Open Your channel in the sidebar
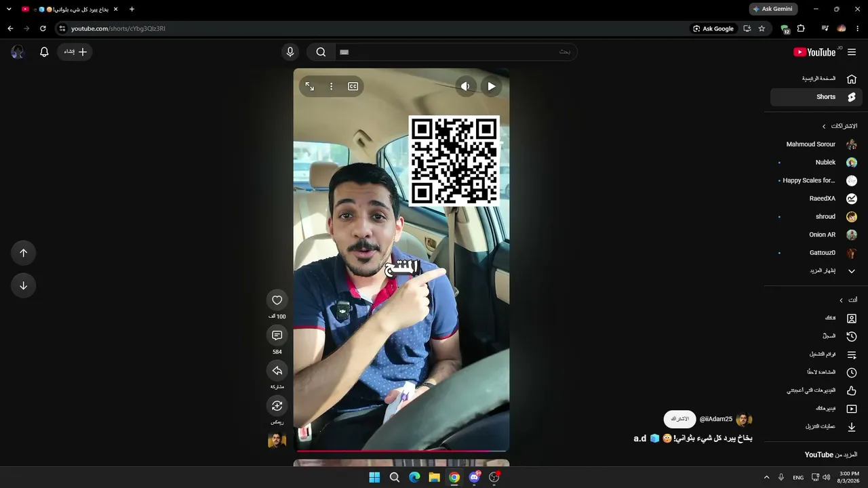This screenshot has height=488, width=868. (x=816, y=318)
